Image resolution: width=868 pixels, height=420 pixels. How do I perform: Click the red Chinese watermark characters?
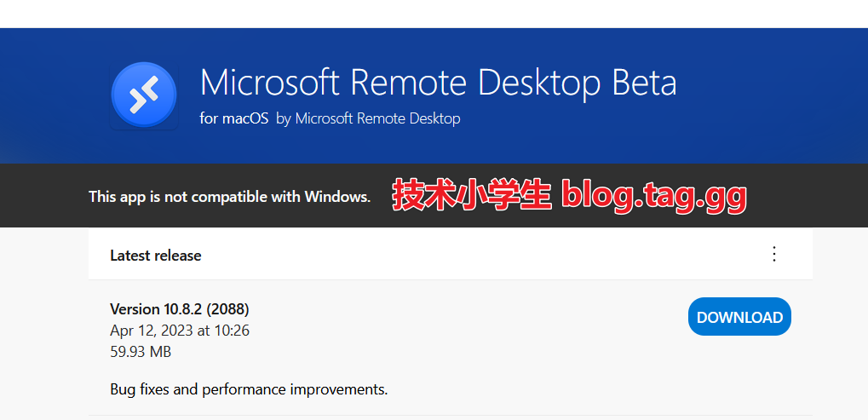point(471,196)
